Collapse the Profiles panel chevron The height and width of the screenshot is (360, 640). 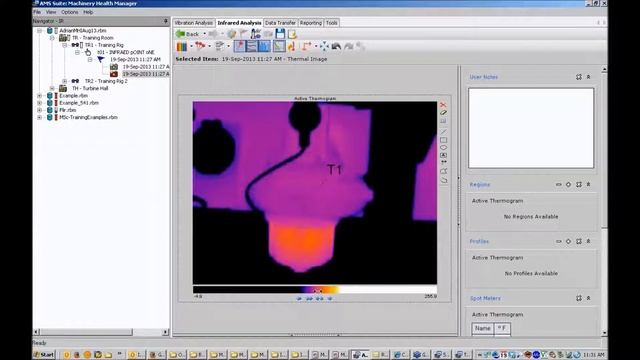click(589, 241)
